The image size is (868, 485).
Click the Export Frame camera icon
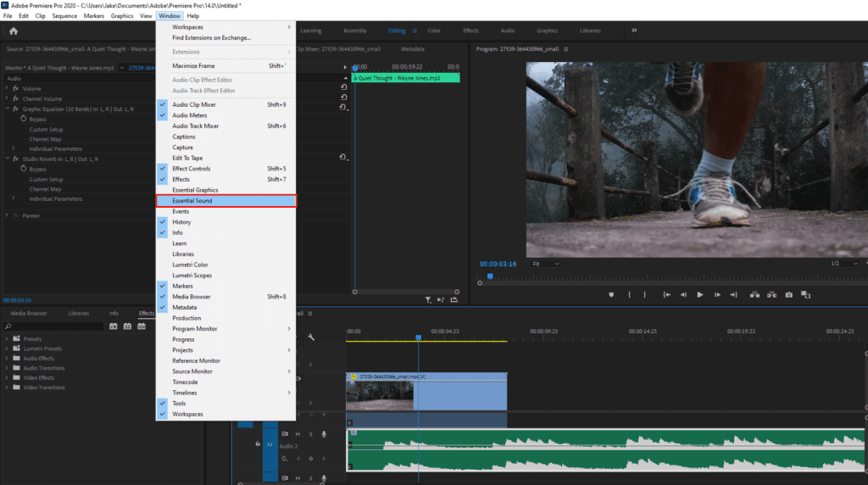click(x=789, y=294)
